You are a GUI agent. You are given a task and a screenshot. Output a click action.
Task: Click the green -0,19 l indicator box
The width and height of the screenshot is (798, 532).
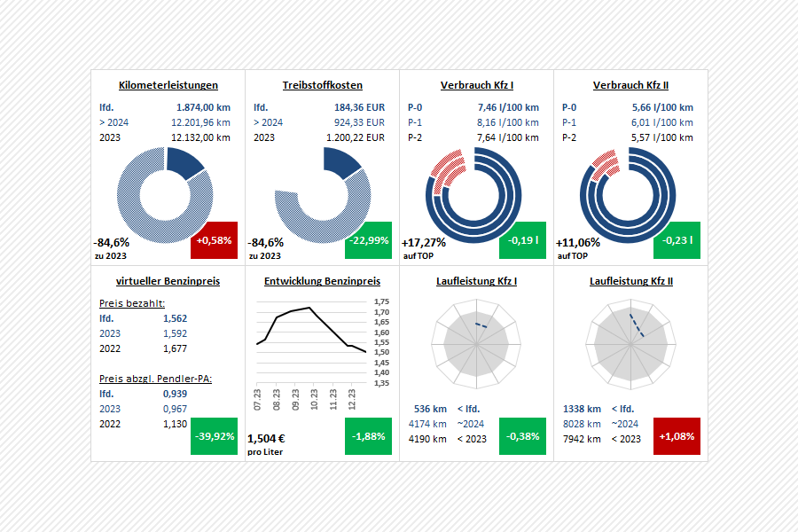[522, 240]
